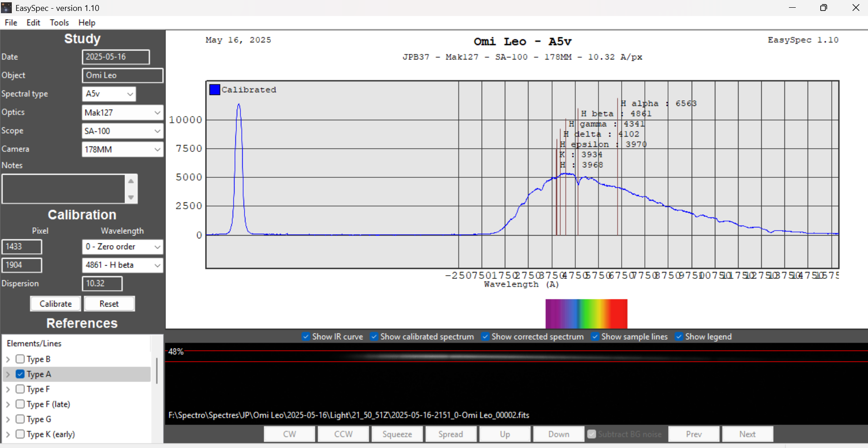Enable the Type B checkbox
Viewport: 868px width, 448px height.
click(x=20, y=359)
